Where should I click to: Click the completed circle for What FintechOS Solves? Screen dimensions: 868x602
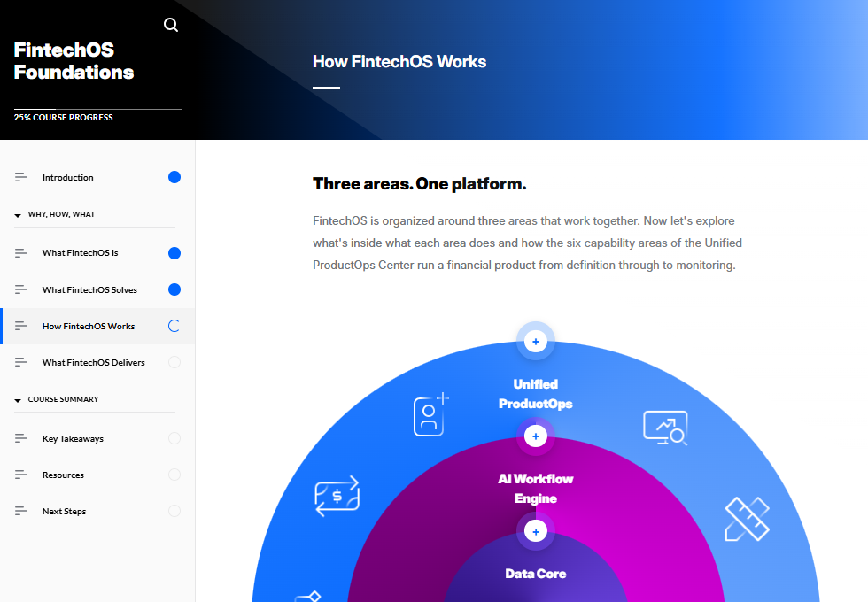pyautogui.click(x=174, y=289)
